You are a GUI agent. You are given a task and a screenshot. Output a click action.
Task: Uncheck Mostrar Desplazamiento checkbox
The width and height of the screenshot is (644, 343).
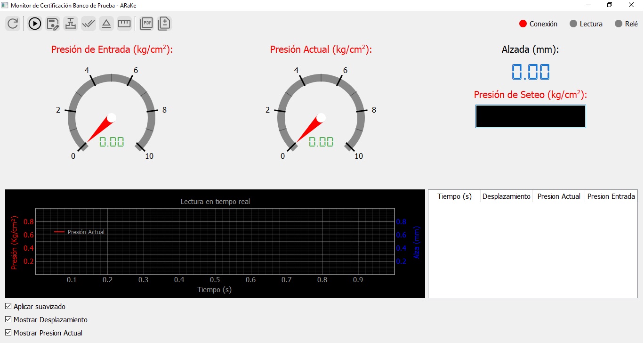tap(8, 319)
